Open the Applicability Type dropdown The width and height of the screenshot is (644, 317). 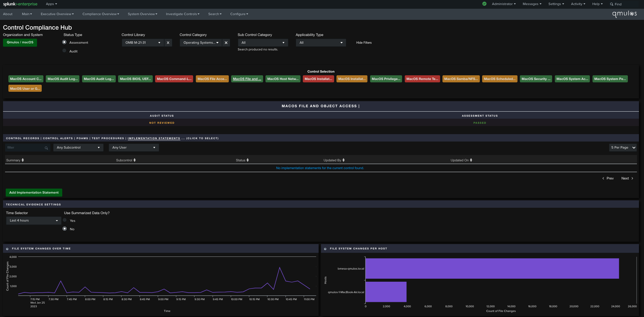321,43
